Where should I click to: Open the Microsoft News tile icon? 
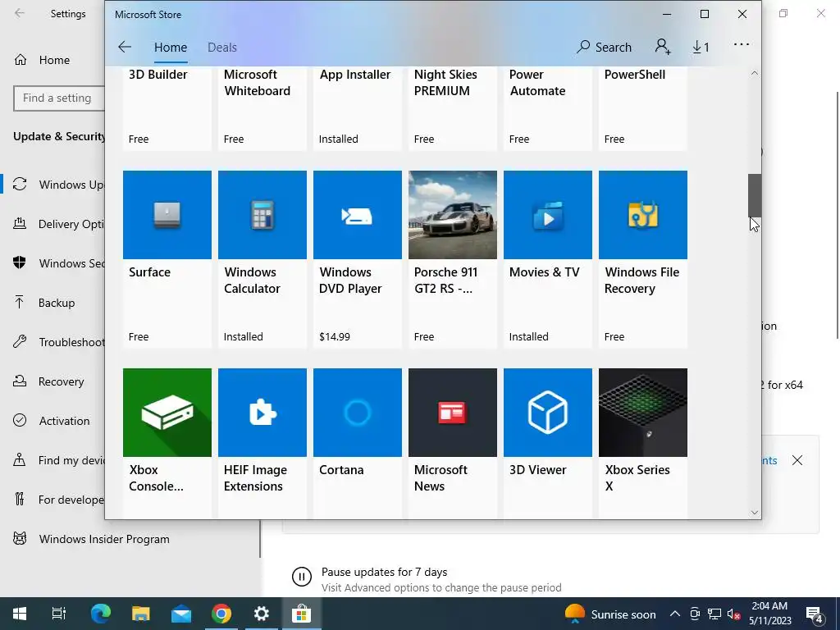(453, 413)
